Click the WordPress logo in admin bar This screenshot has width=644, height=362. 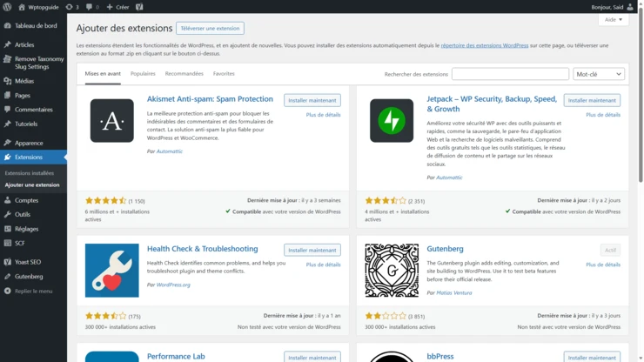(7, 7)
